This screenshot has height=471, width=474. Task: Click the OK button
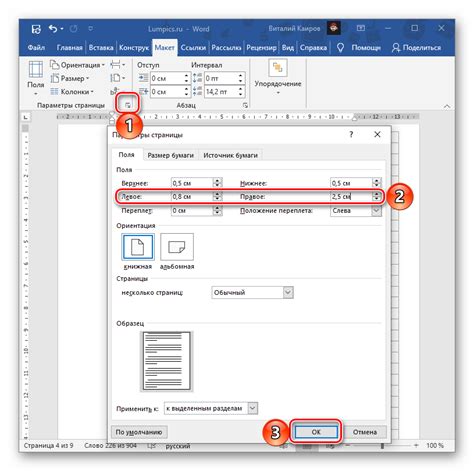click(x=316, y=432)
